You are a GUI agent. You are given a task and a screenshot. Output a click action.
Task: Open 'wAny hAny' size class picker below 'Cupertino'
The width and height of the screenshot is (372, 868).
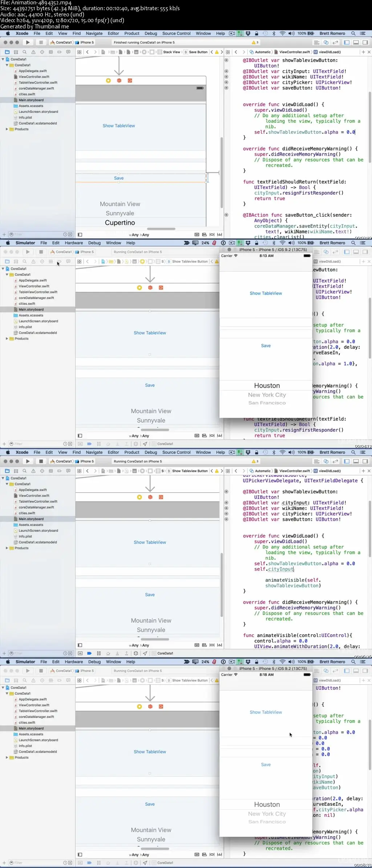tap(139, 235)
